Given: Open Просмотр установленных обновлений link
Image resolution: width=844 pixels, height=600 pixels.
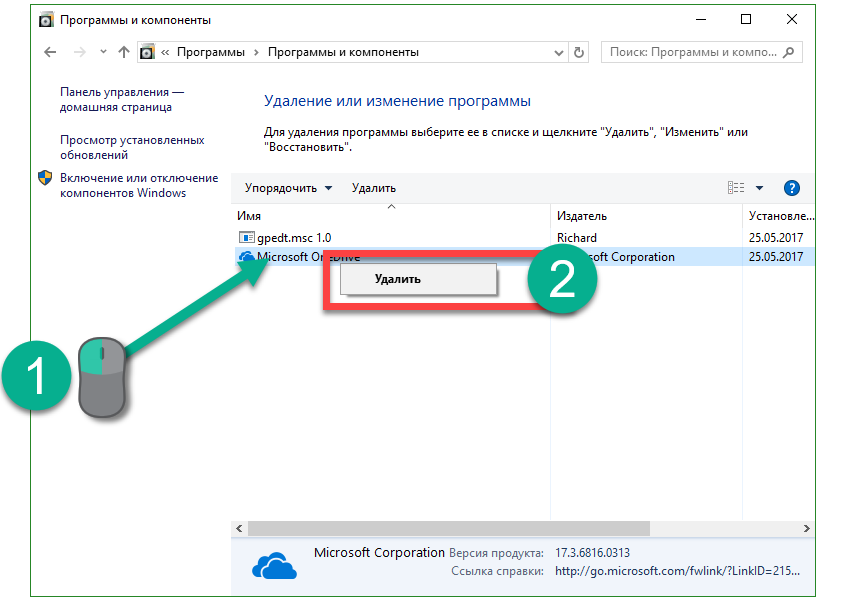Looking at the screenshot, I should coord(132,147).
